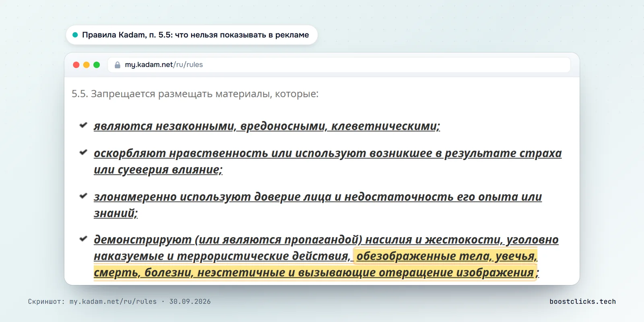Click text «или суеверия влияние;»

pos(158,170)
